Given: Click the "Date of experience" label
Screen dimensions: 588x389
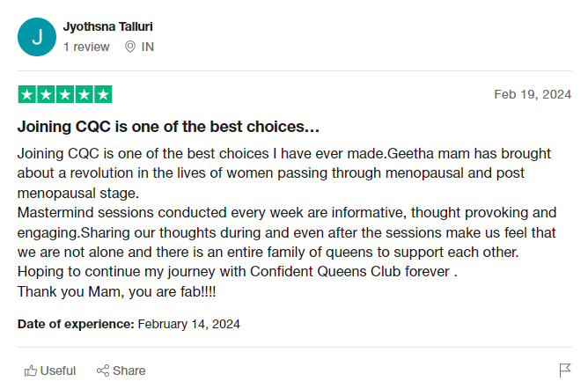Looking at the screenshot, I should [x=76, y=324].
